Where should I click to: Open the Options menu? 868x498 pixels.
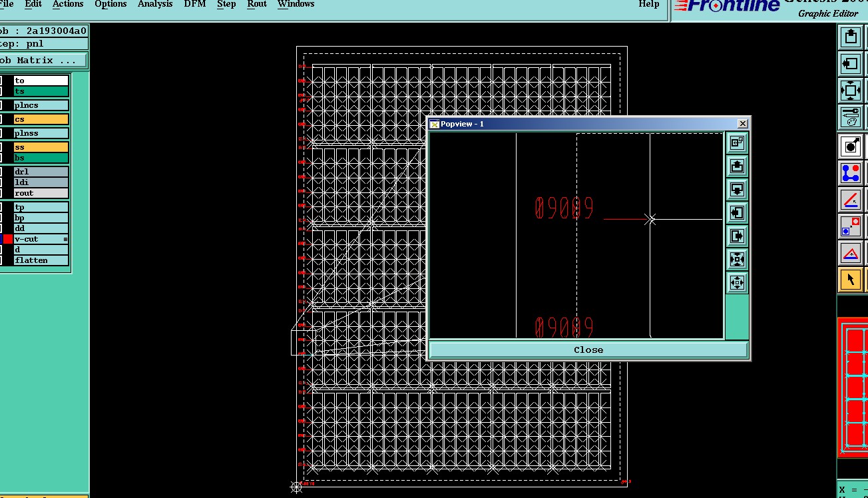[110, 4]
